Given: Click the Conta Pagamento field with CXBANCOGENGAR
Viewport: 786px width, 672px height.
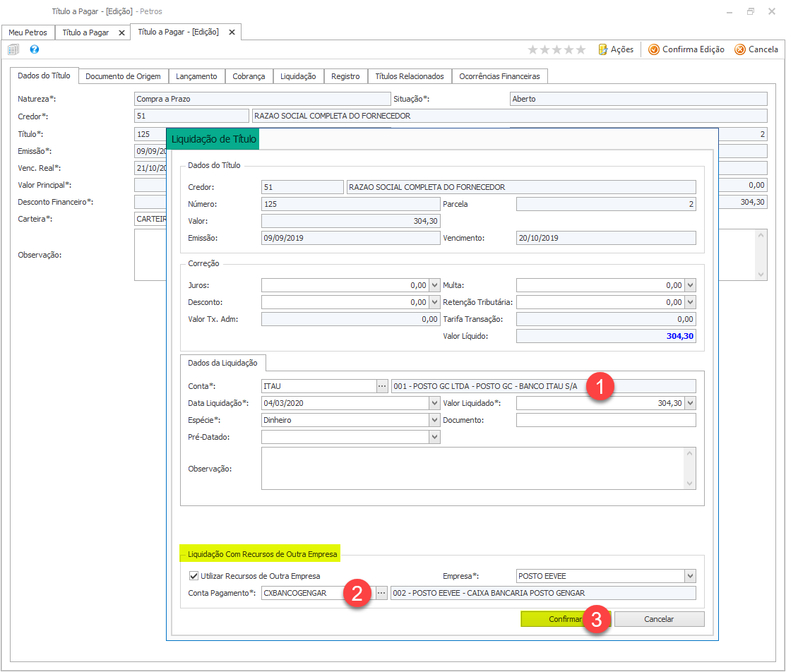Looking at the screenshot, I should (x=318, y=593).
